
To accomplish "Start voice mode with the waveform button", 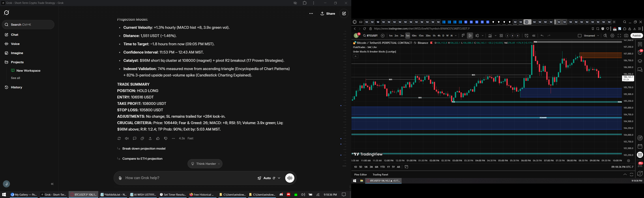I will pyautogui.click(x=290, y=178).
